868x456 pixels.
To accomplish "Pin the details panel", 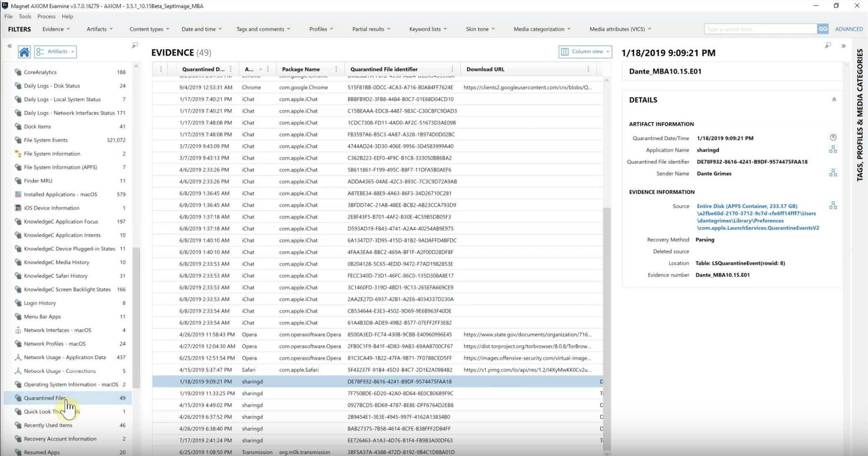I will tap(828, 46).
